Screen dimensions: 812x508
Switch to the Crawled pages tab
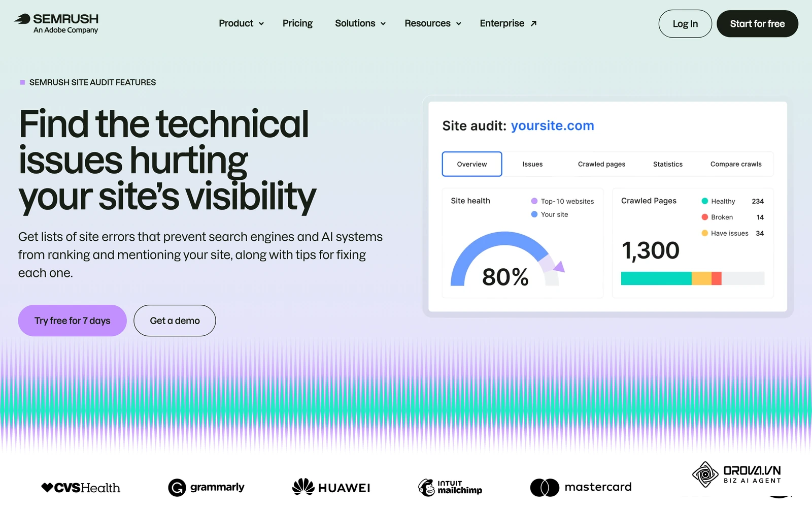tap(601, 164)
